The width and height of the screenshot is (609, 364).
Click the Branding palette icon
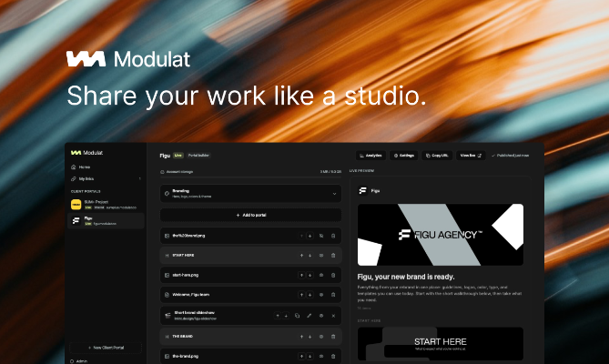coord(167,193)
